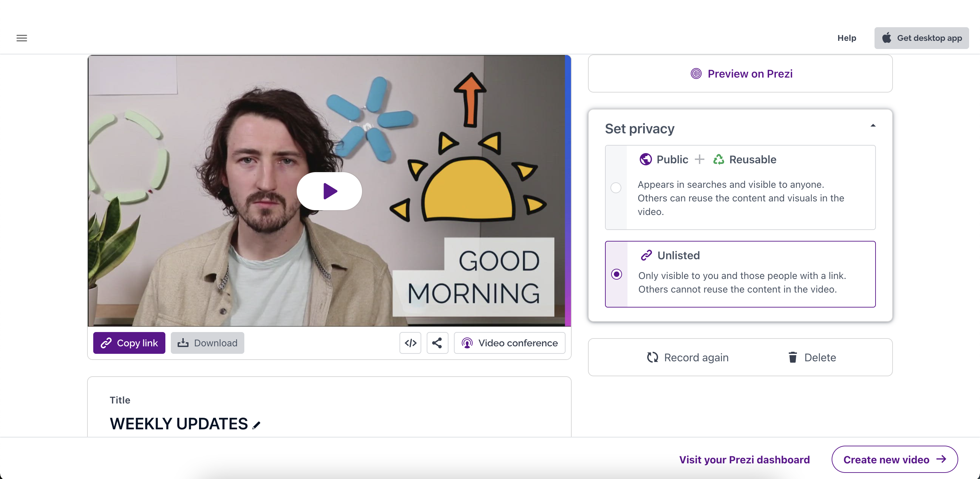Click Get desktop app button

[921, 38]
